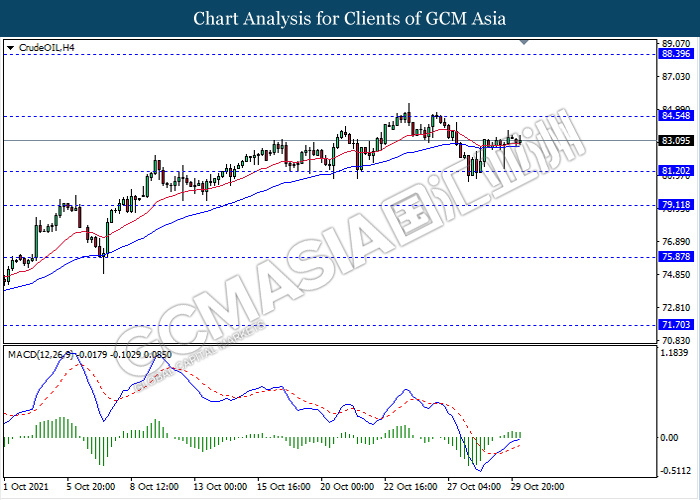Viewport: 700px width, 500px height.
Task: Click the chart shift triangle marker at top
Action: coord(524,42)
